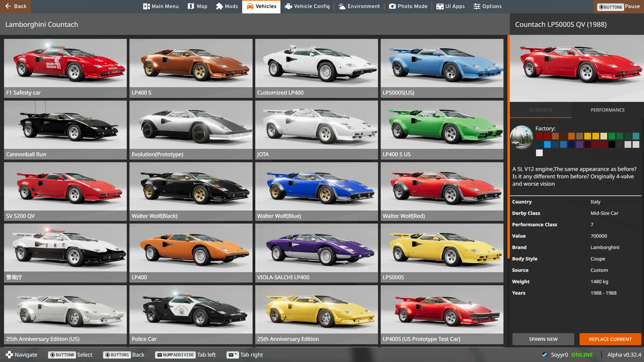Click the Mods puzzle piece icon
Screen dimensions: 644x362
[x=219, y=6]
